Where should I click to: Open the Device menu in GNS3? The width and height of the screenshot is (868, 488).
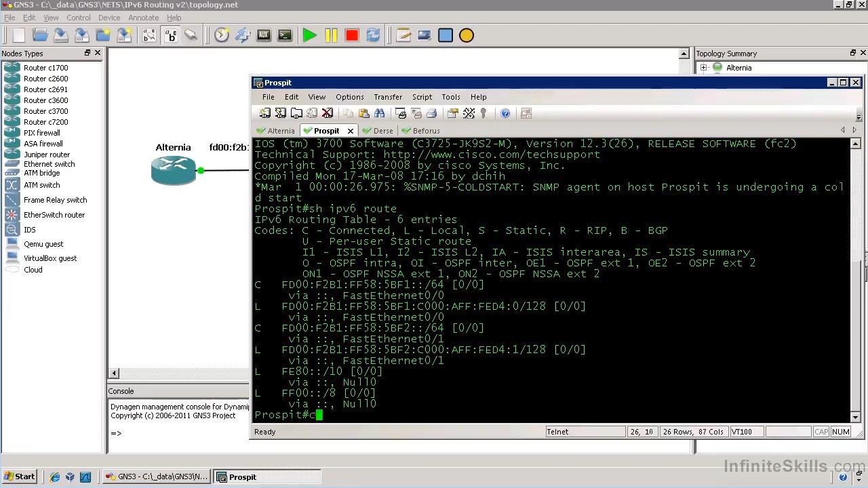[x=109, y=18]
